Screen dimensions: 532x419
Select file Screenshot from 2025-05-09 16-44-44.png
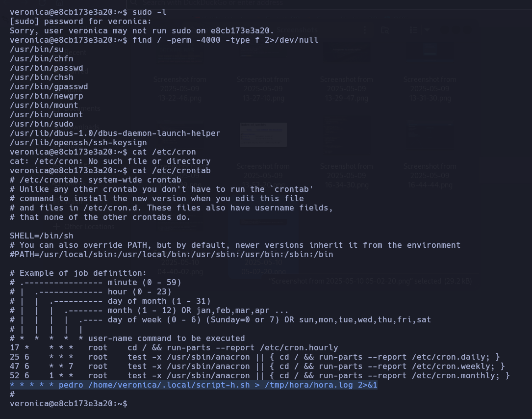[x=430, y=176]
